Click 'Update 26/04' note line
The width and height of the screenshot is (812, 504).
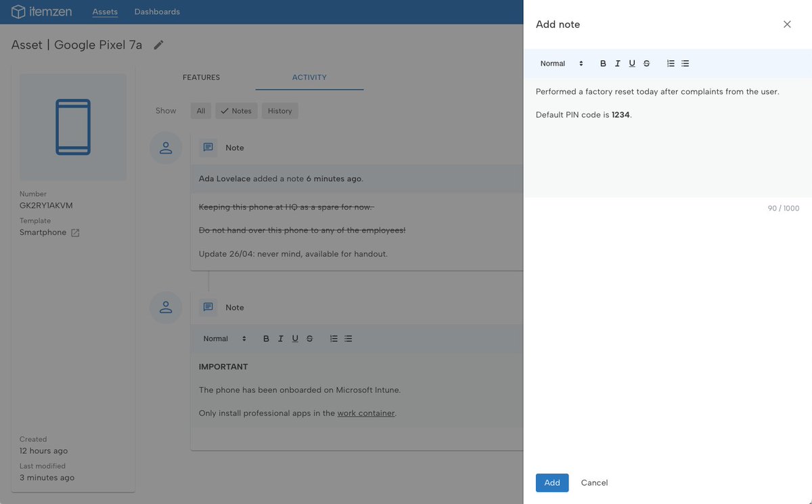293,254
